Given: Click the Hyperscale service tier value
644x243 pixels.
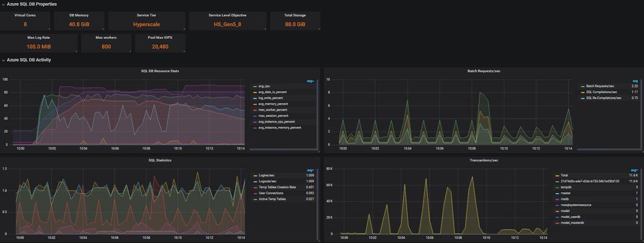Looking at the screenshot, I should coord(147,24).
